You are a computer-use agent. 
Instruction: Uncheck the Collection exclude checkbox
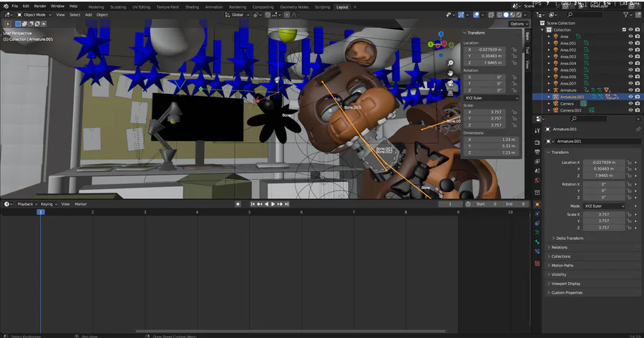(x=624, y=29)
